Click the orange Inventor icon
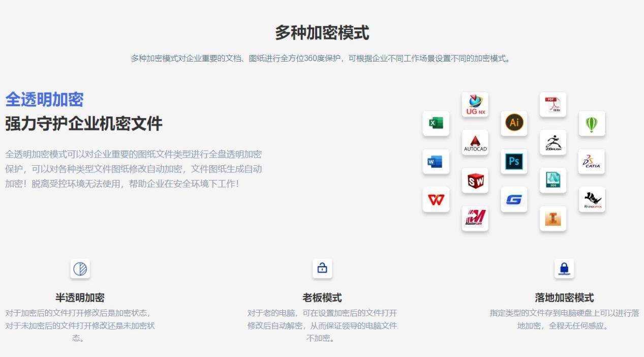 [553, 219]
